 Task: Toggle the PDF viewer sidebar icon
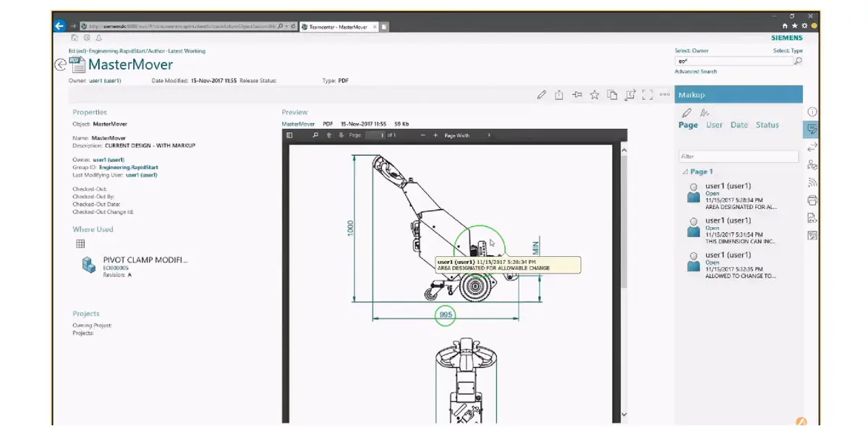click(x=289, y=135)
